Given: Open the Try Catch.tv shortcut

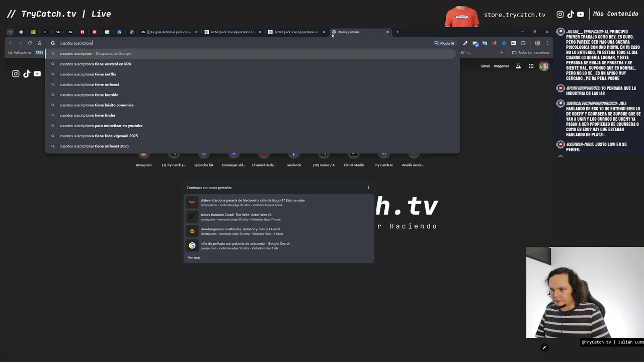Looking at the screenshot, I should 383,159.
